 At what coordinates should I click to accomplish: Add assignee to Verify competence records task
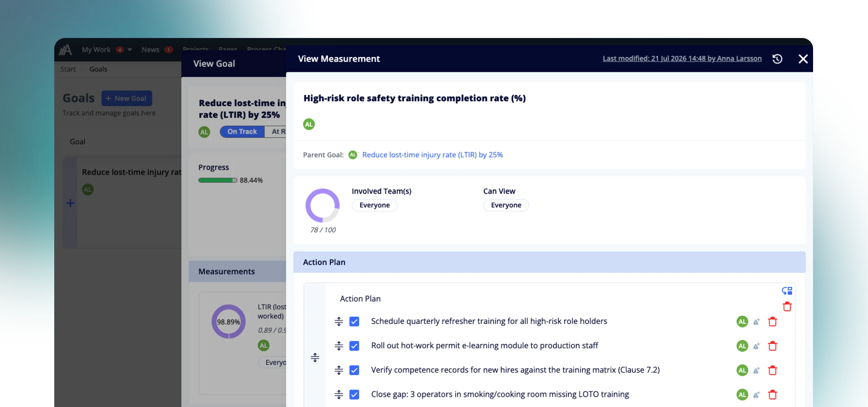point(756,370)
